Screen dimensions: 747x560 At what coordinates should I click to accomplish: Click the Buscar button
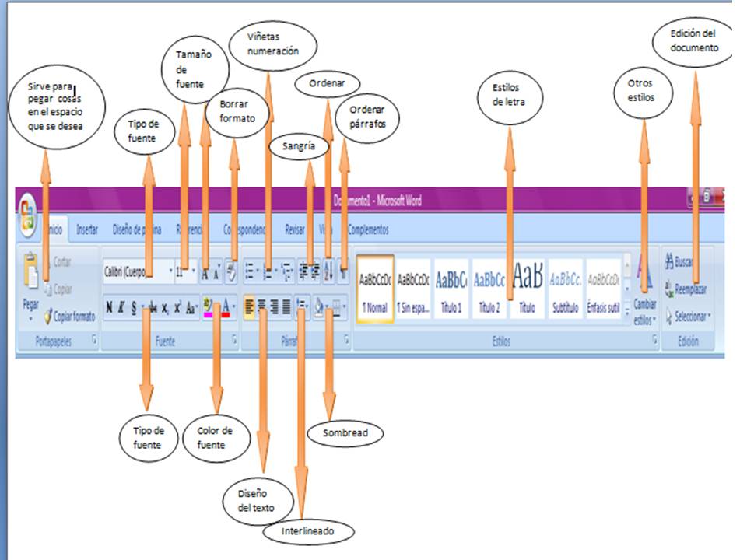pyautogui.click(x=679, y=261)
